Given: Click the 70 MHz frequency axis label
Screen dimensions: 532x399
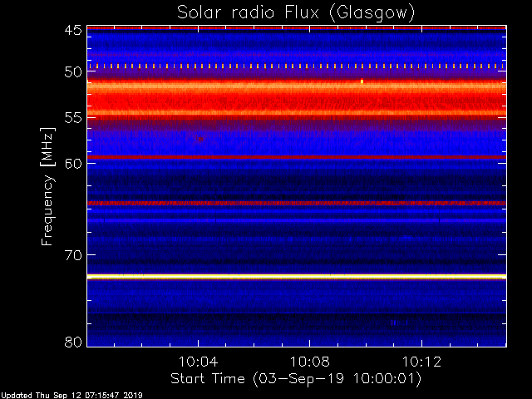Looking at the screenshot, I should [x=73, y=255].
